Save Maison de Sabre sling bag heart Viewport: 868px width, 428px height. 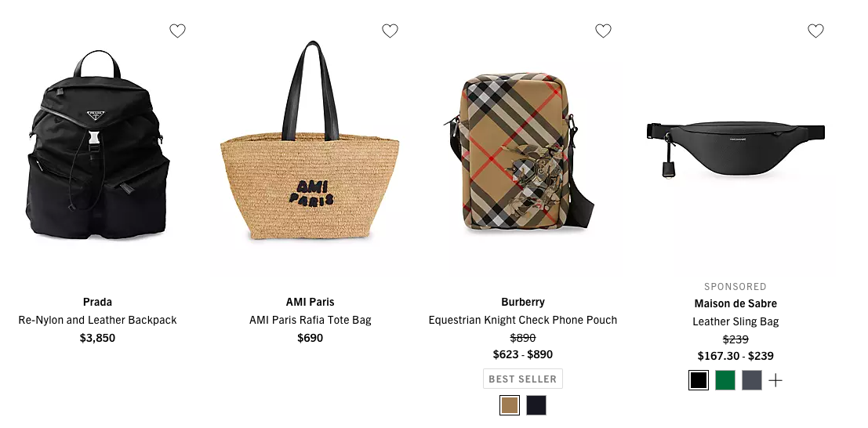click(x=816, y=31)
